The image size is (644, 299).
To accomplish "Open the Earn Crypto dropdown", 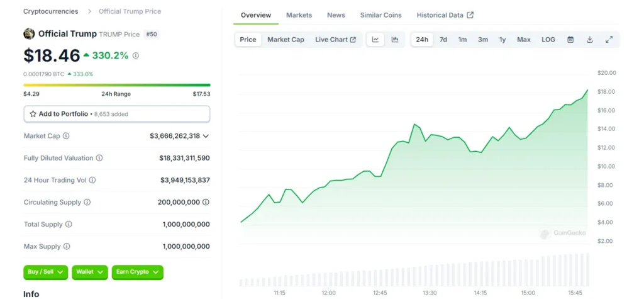I will (138, 272).
